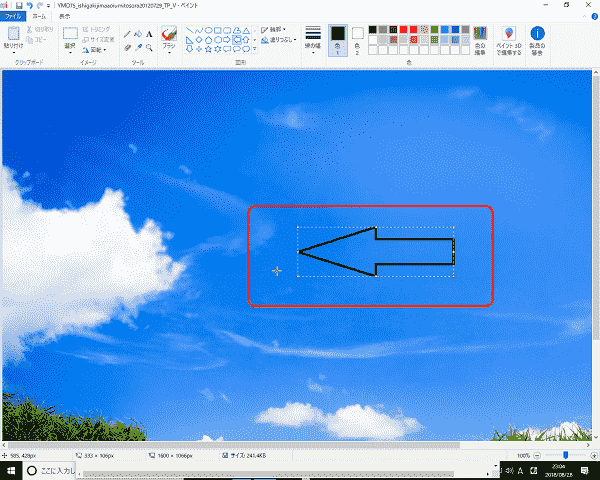Click the Paint Help question mark icon
Viewport: 600px width, 480px height.
point(594,16)
